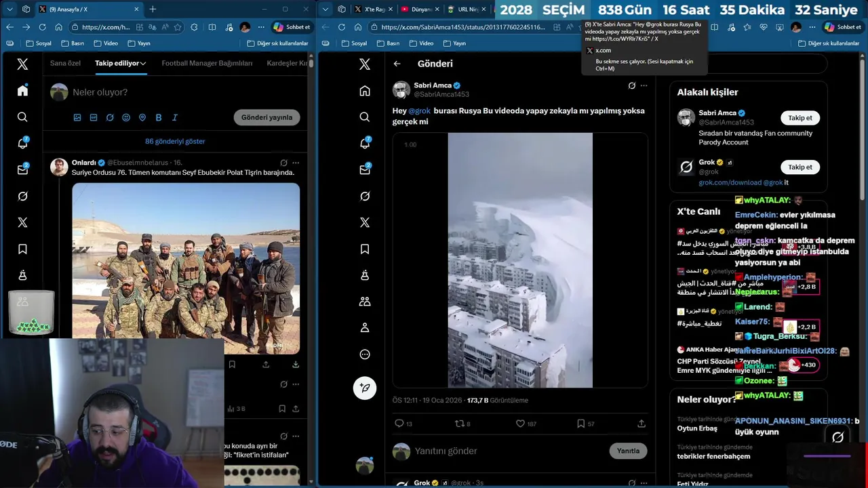The height and width of the screenshot is (488, 868).
Task: Open grok.com/download link
Action: click(731, 182)
